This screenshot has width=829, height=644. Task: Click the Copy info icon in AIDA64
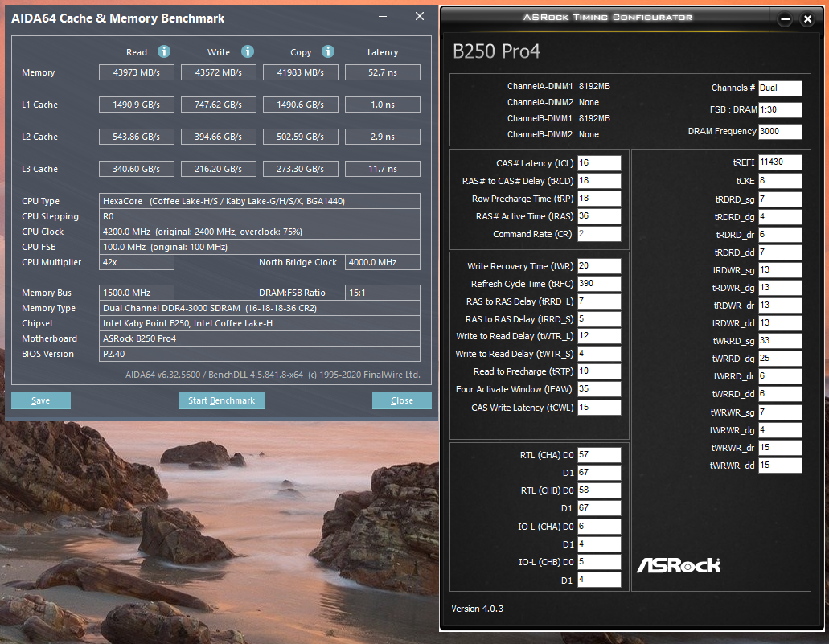click(x=328, y=51)
